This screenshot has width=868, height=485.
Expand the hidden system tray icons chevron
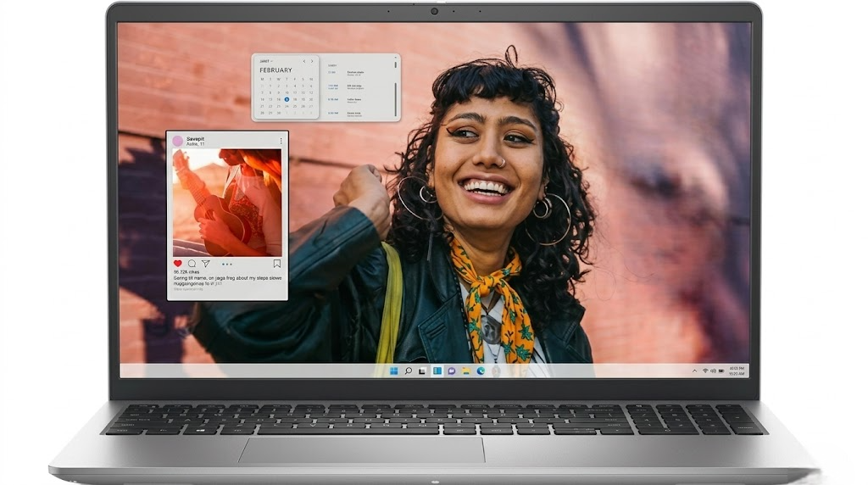click(x=695, y=371)
